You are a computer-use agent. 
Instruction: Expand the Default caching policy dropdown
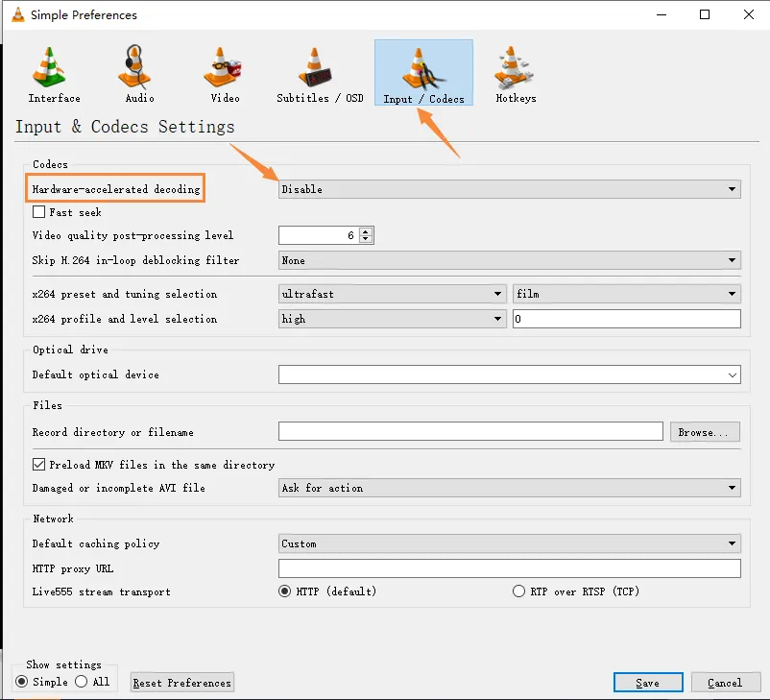pos(509,543)
